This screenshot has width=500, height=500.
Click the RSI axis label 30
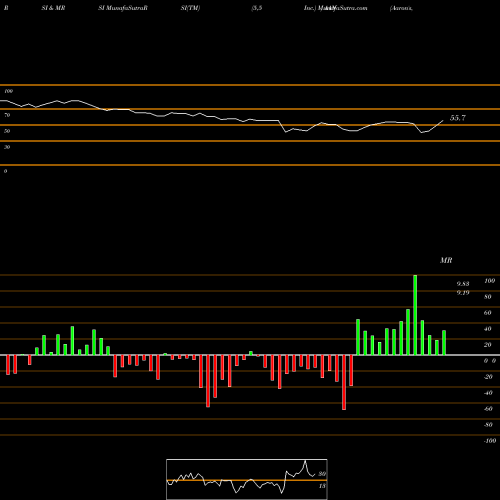point(7,147)
